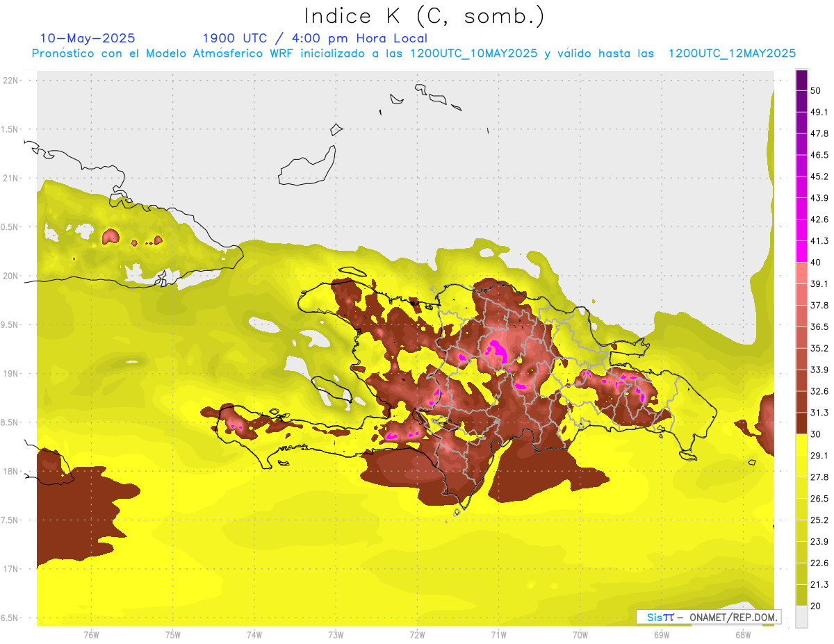This screenshot has width=834, height=644.
Task: Click the "33.9" color scale value
Action: pos(819,370)
